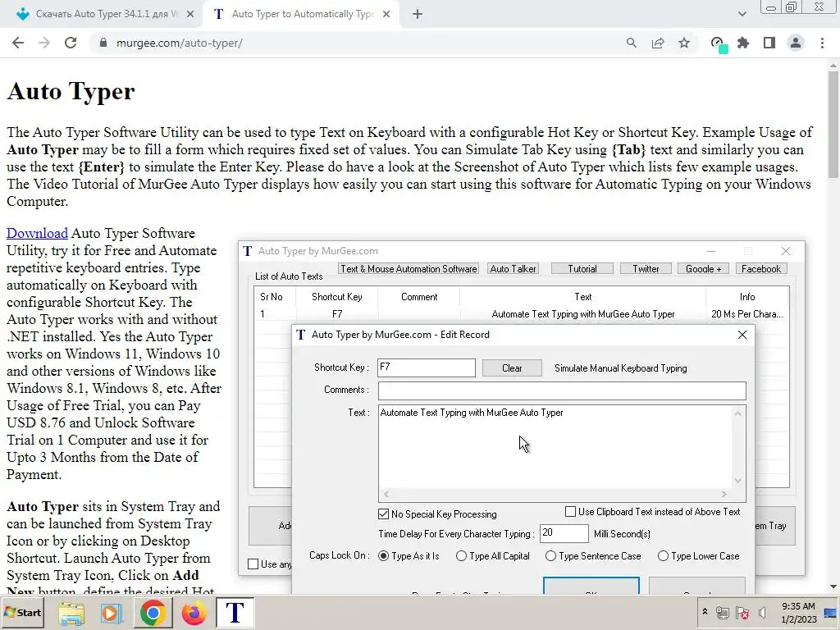Open a new browser tab
Screen dimensions: 840x630
point(418,15)
